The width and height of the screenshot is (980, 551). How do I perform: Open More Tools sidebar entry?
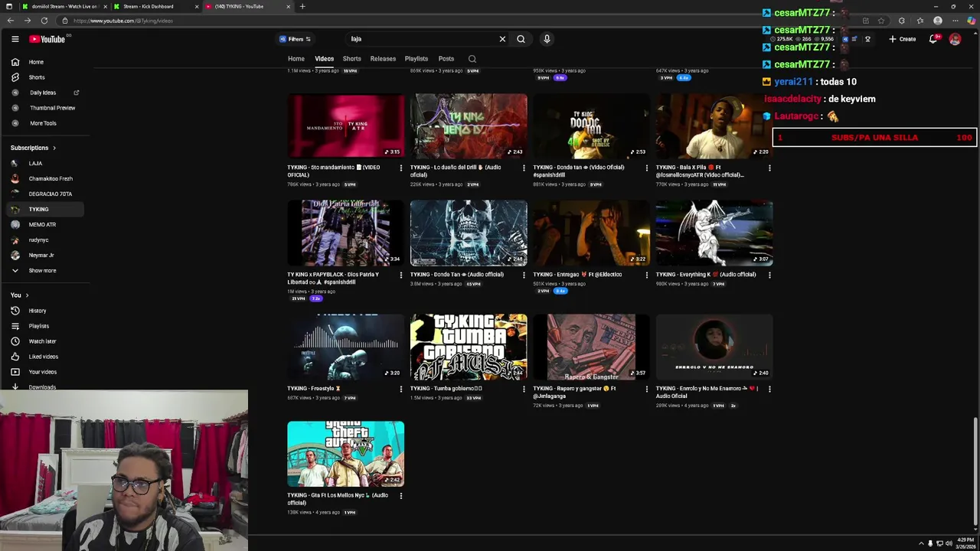click(43, 123)
